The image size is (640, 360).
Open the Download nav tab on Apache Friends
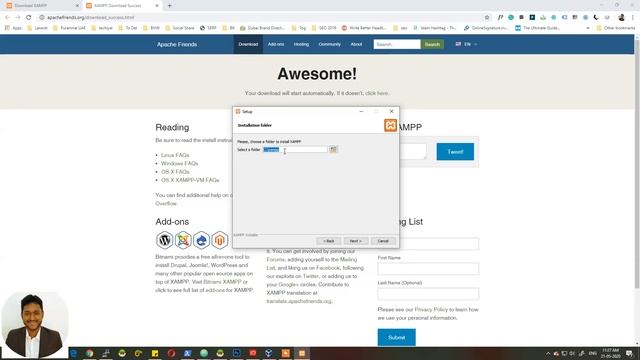[248, 44]
